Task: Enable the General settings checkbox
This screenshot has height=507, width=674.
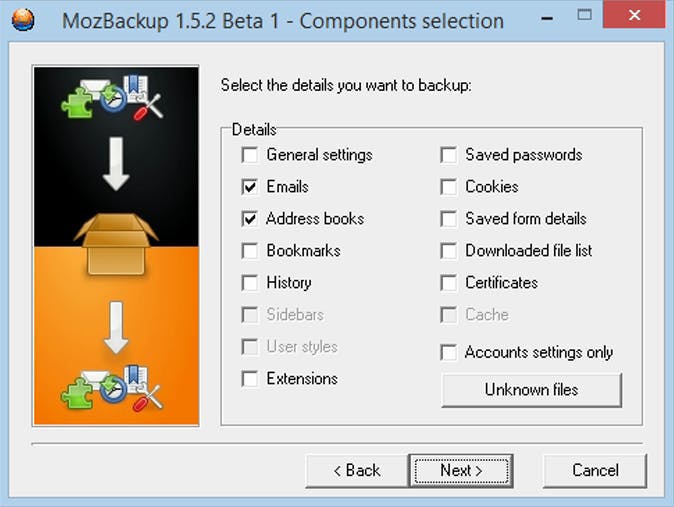Action: [x=249, y=155]
